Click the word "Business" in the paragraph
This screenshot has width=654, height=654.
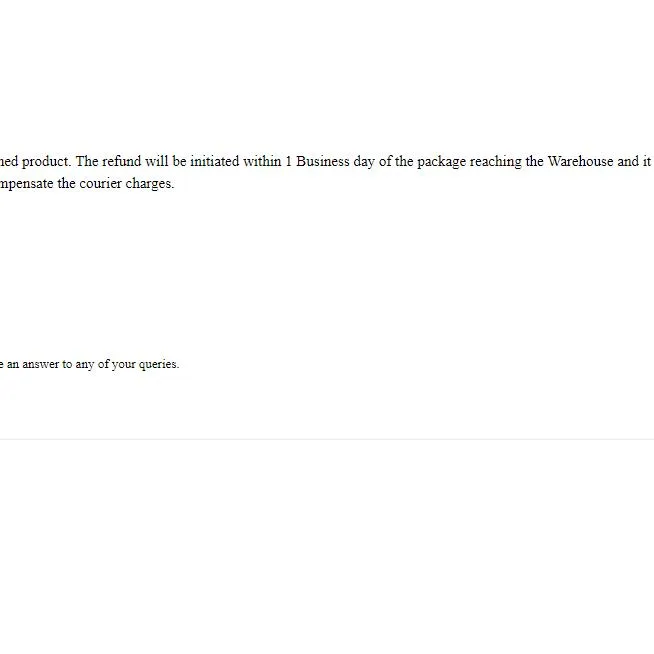pos(322,161)
